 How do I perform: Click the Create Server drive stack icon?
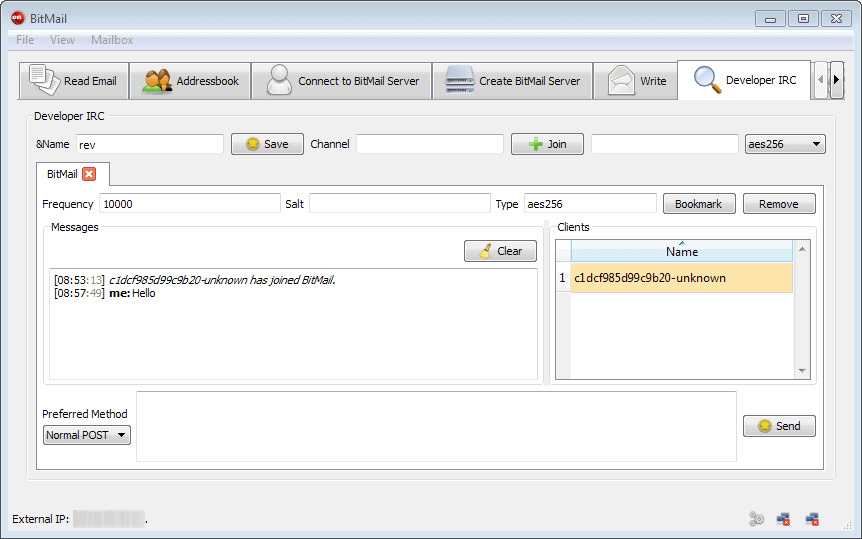(460, 80)
